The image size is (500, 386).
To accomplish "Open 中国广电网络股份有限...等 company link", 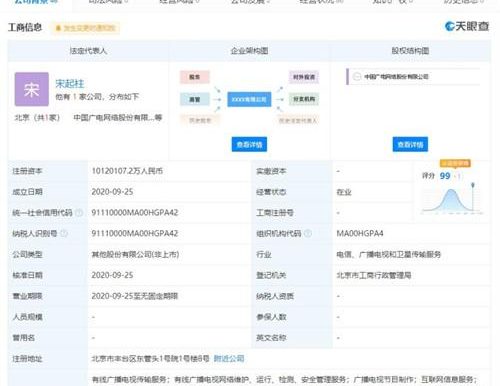I will click(x=118, y=118).
